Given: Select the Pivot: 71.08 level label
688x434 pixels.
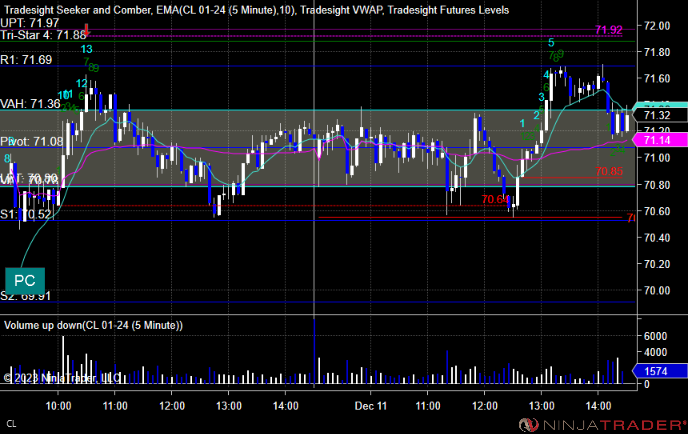Looking at the screenshot, I should [32, 141].
